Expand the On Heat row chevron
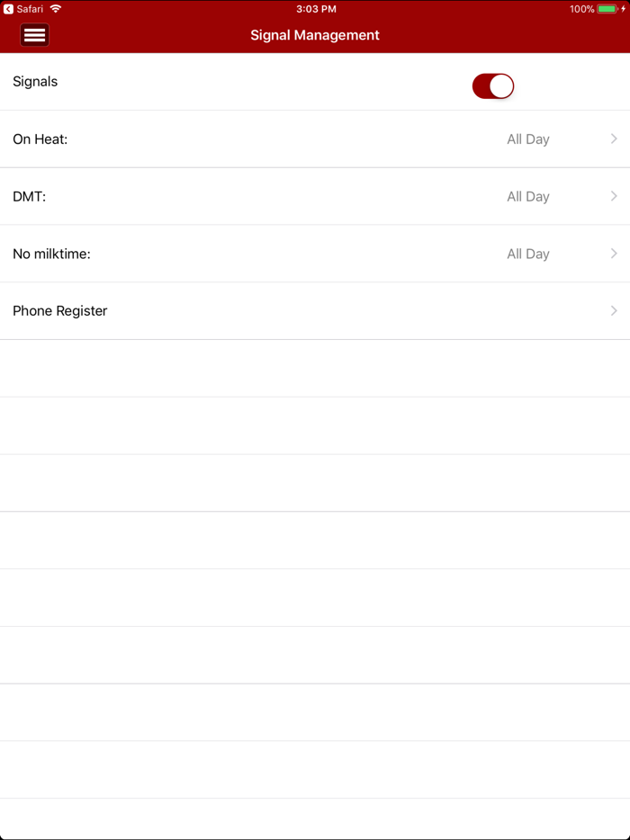The image size is (630, 840). [x=614, y=139]
